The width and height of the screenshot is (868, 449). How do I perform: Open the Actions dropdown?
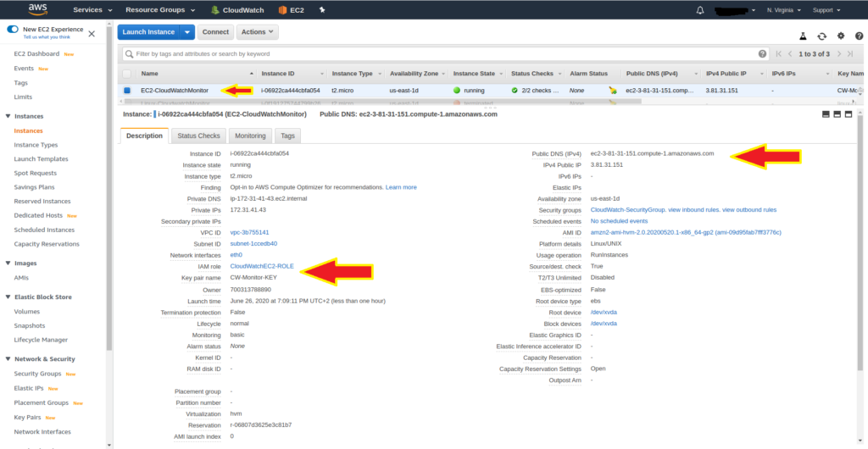[x=257, y=32]
